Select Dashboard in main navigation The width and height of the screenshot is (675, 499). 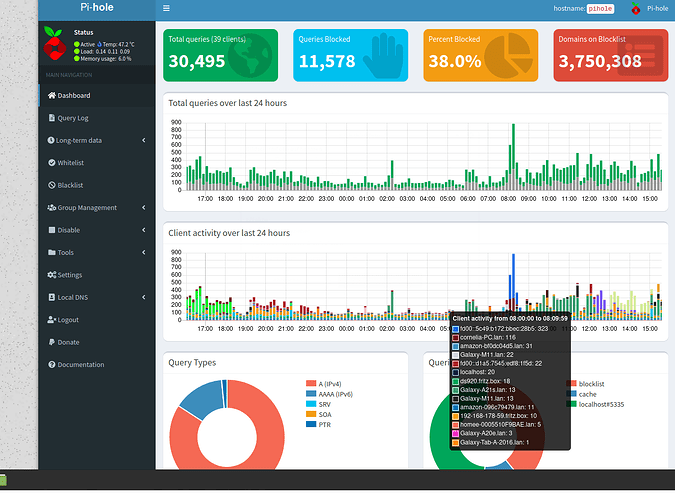(73, 96)
